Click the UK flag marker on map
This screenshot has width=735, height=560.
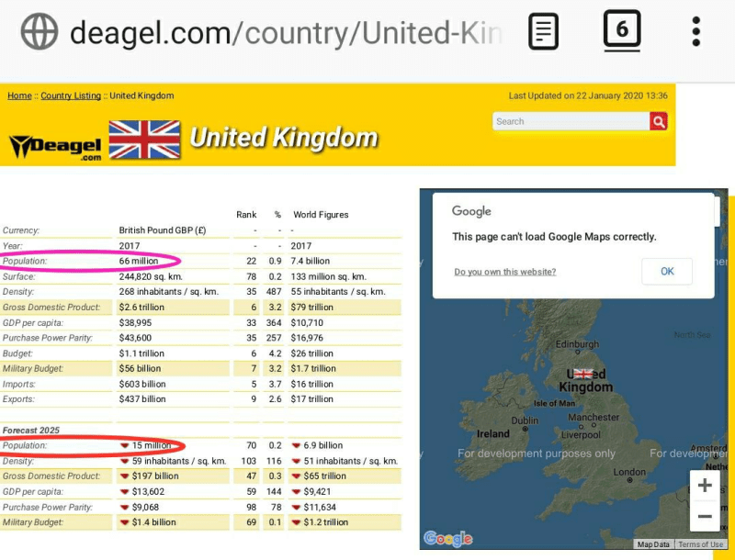coord(583,374)
